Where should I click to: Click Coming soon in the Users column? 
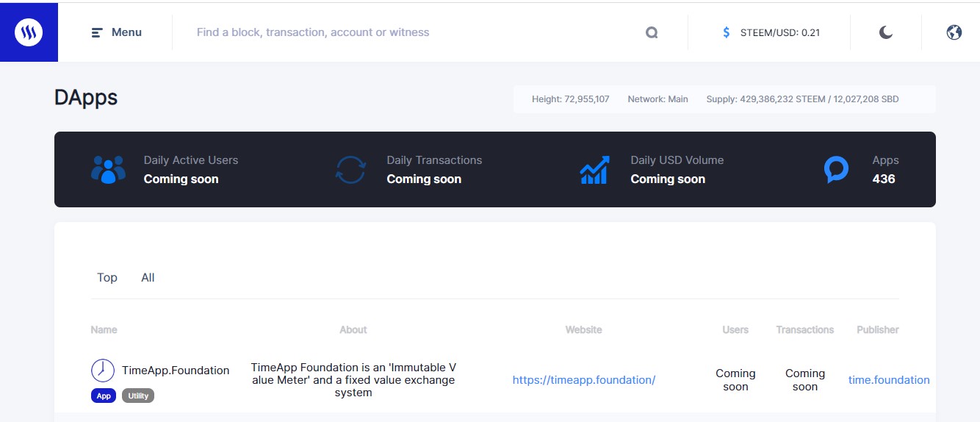coord(735,380)
